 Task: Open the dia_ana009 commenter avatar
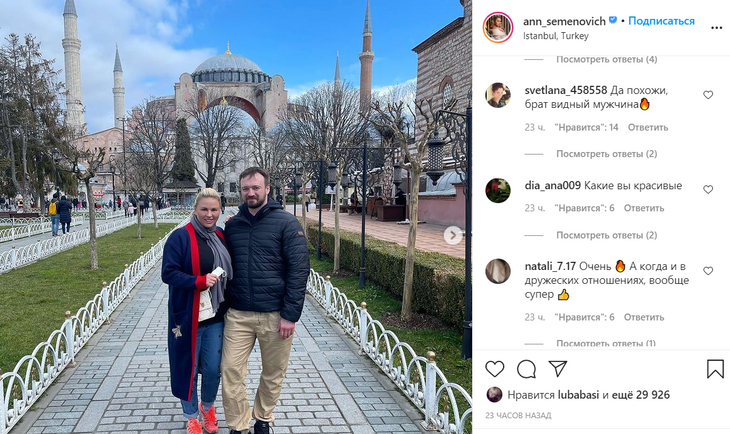point(498,190)
